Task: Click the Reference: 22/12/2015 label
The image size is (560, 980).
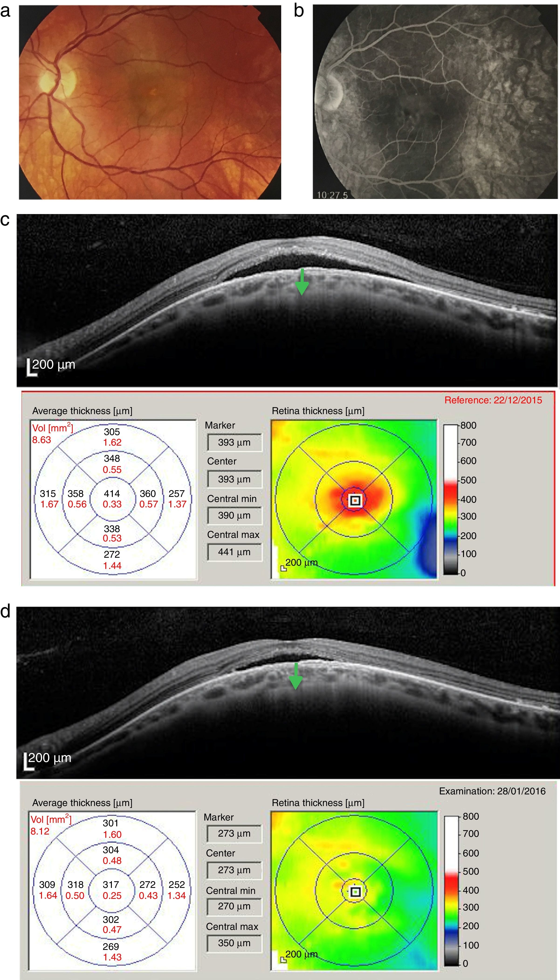Action: (493, 400)
